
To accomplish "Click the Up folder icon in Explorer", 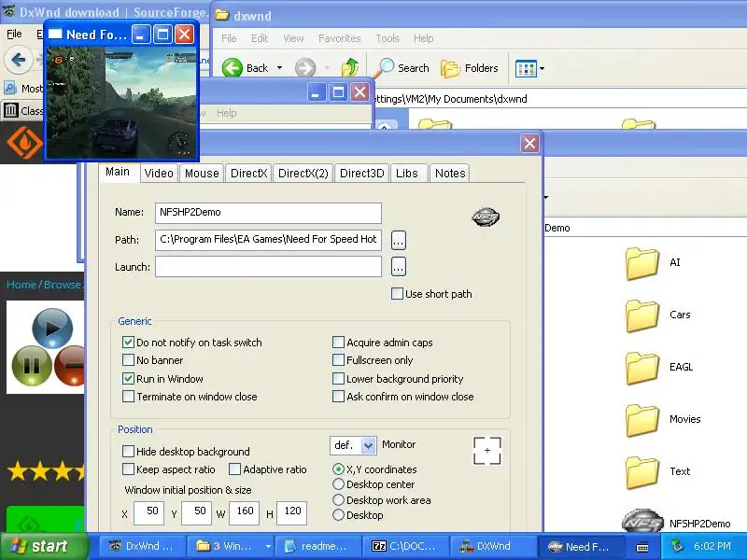I will click(350, 67).
